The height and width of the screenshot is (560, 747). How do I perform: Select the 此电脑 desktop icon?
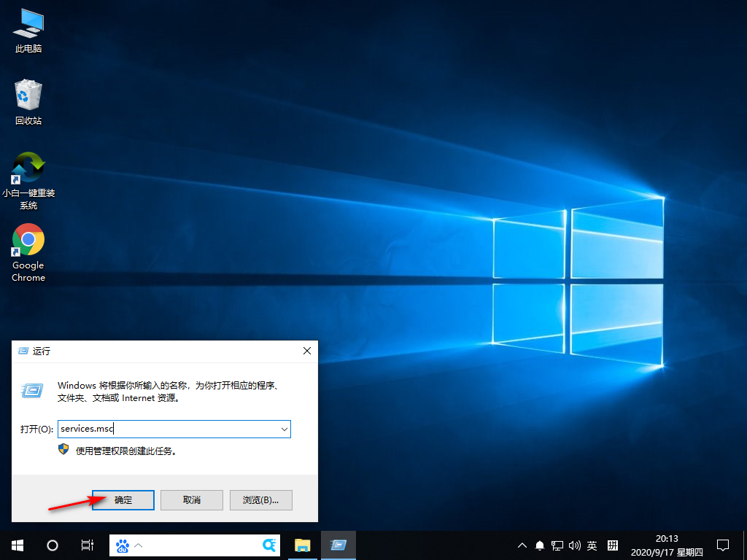point(28,31)
